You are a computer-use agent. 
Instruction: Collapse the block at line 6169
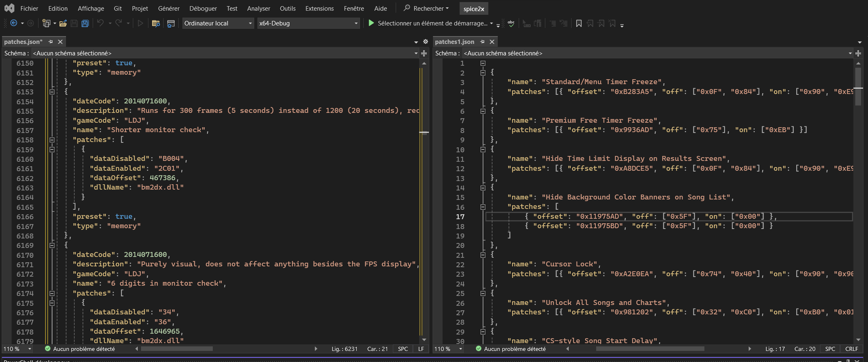pyautogui.click(x=52, y=245)
